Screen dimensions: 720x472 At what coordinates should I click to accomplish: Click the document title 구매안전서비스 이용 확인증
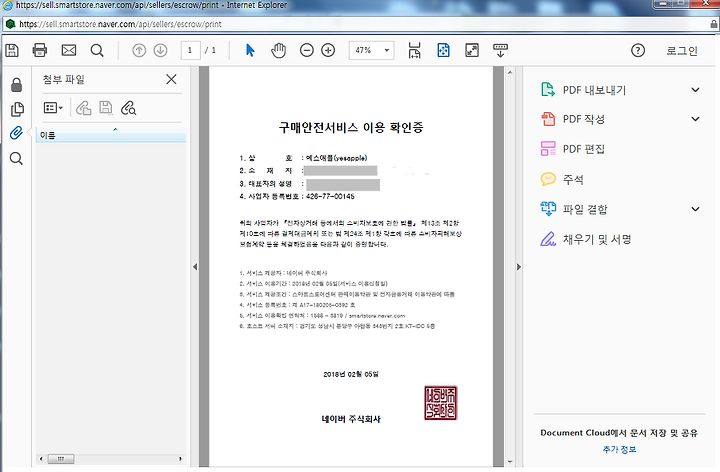(351, 128)
